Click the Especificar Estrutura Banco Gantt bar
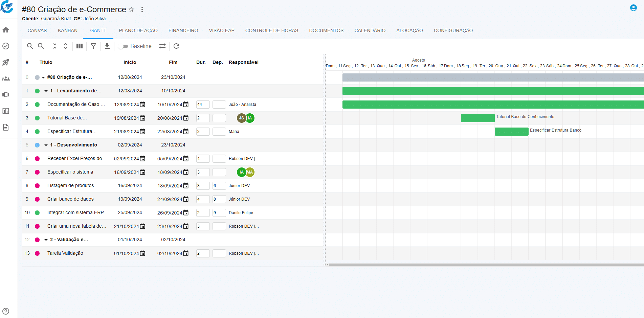The image size is (644, 318). click(511, 131)
